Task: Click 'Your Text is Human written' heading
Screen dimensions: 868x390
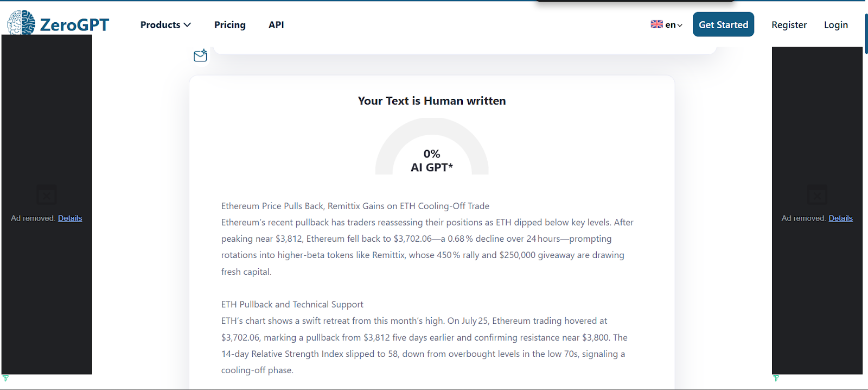Action: point(432,101)
